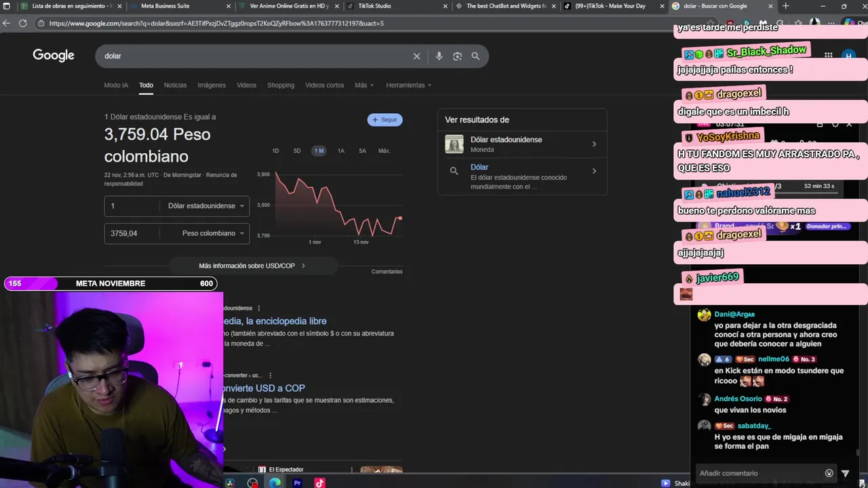This screenshot has width=868, height=488.
Task: Open the Comentarios feedback link
Action: pos(387,272)
